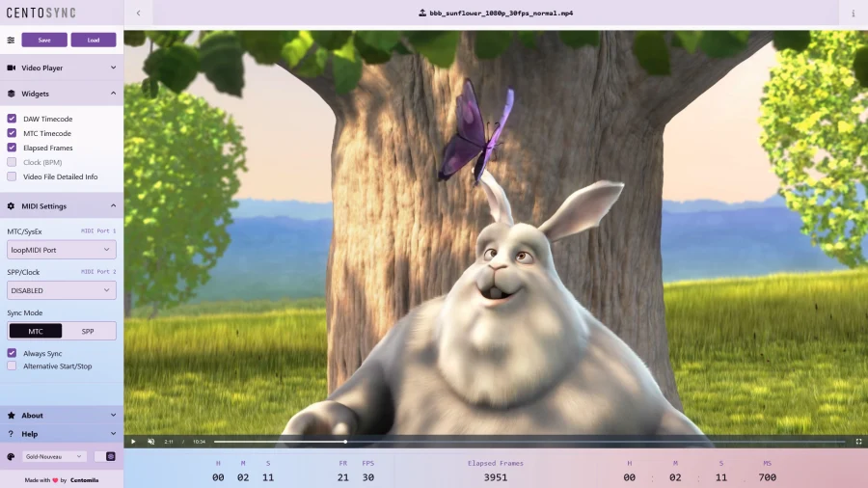The image size is (868, 488).
Task: Click the Video Player camera icon
Action: (x=11, y=68)
